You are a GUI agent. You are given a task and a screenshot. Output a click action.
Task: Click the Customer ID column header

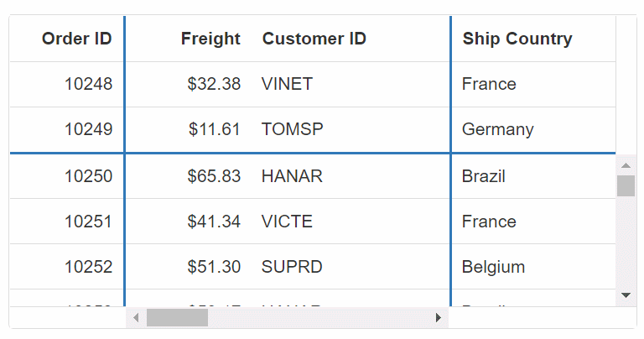(314, 39)
